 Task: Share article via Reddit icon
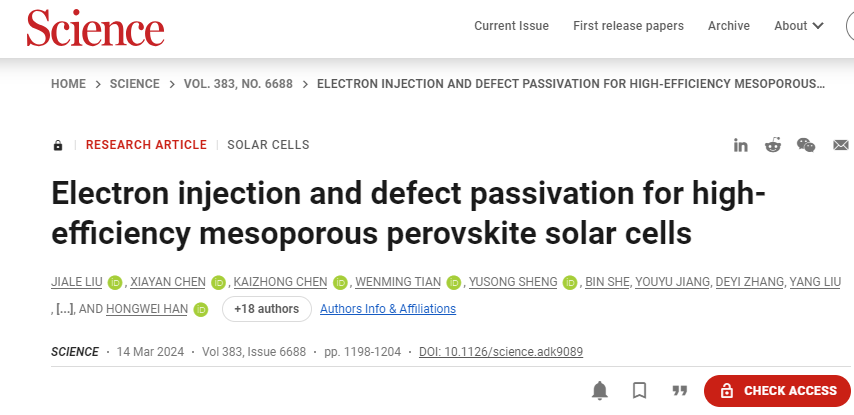773,145
